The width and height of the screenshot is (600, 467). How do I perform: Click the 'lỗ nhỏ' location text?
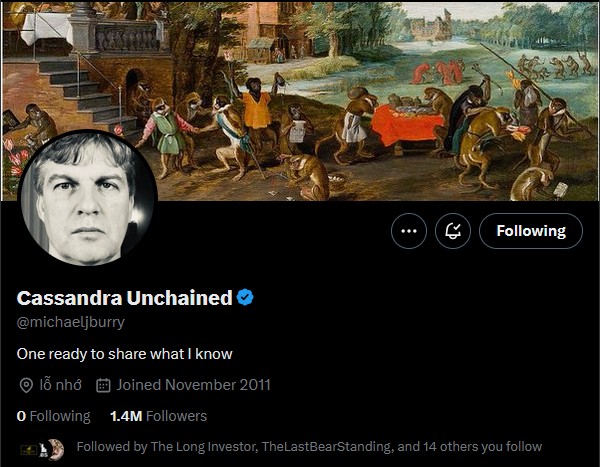63,385
